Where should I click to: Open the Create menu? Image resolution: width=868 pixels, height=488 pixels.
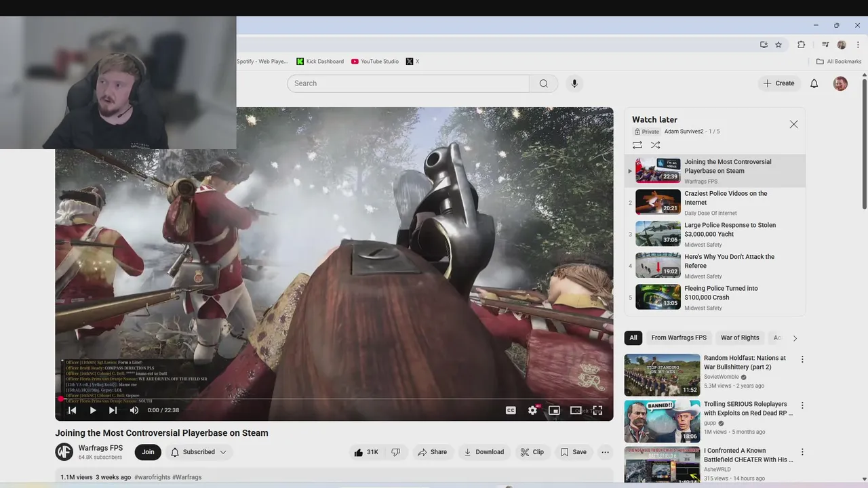[x=778, y=83]
